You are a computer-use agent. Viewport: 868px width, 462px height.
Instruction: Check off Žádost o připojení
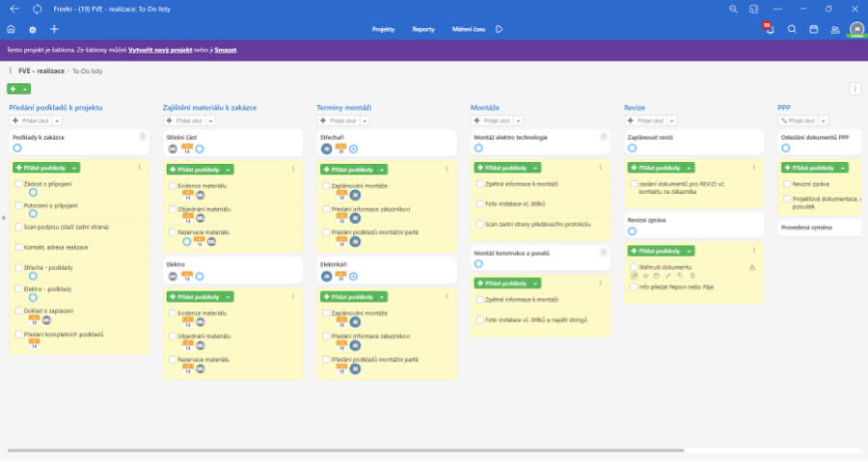click(x=19, y=183)
